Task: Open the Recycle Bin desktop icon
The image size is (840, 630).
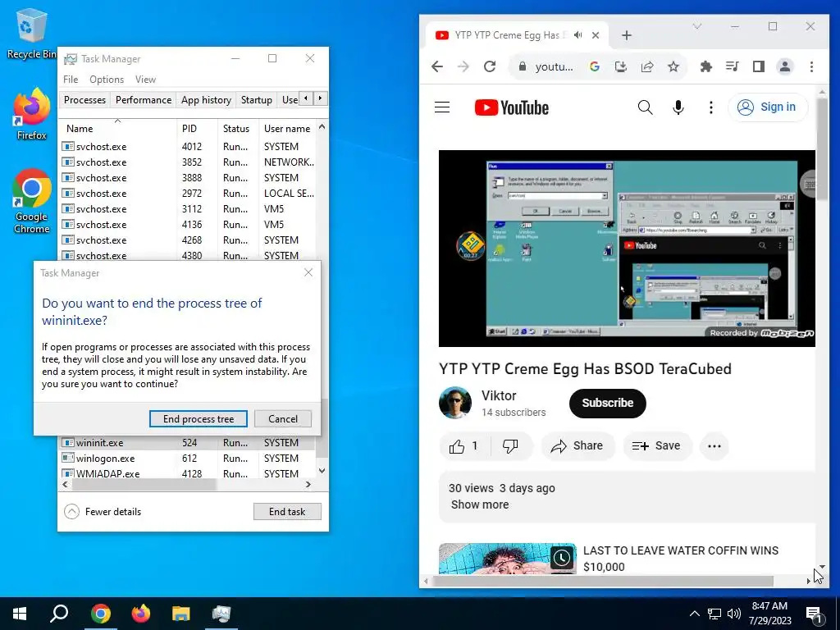Action: click(x=32, y=33)
